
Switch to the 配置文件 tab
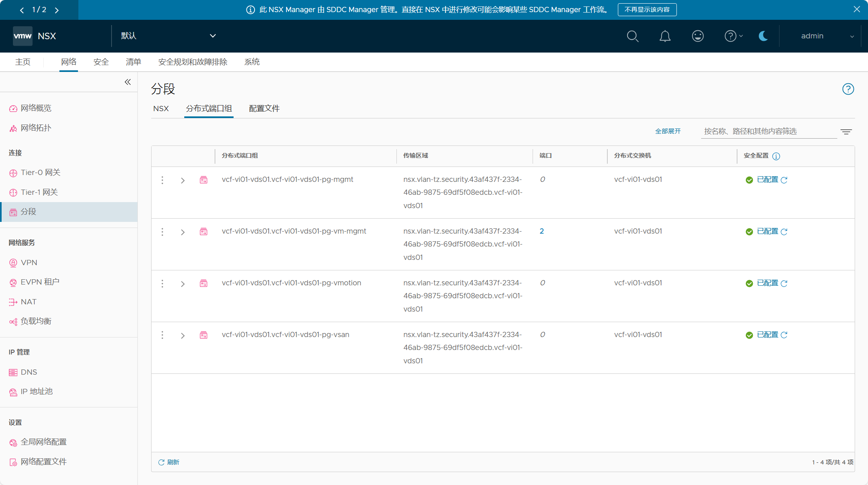[x=265, y=108]
